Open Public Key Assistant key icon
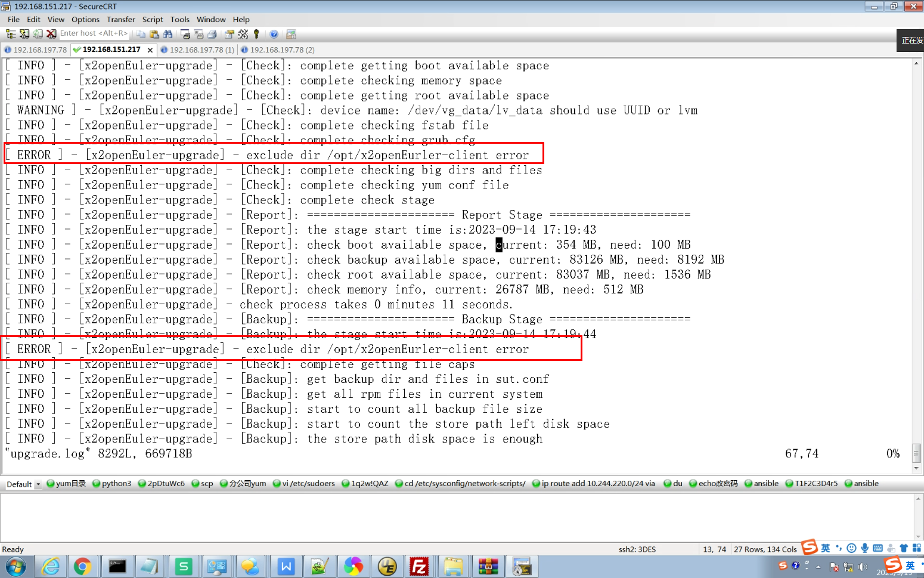The image size is (924, 578). [256, 34]
